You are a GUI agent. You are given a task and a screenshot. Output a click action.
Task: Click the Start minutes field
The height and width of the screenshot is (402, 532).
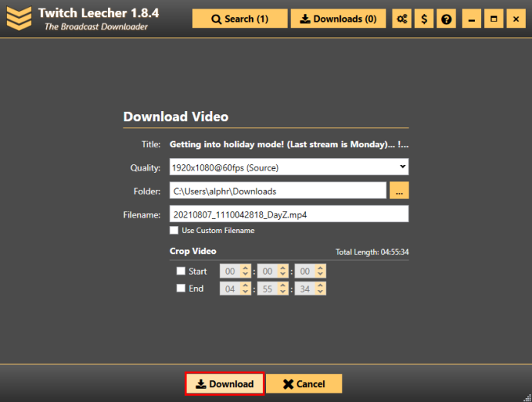(x=268, y=272)
